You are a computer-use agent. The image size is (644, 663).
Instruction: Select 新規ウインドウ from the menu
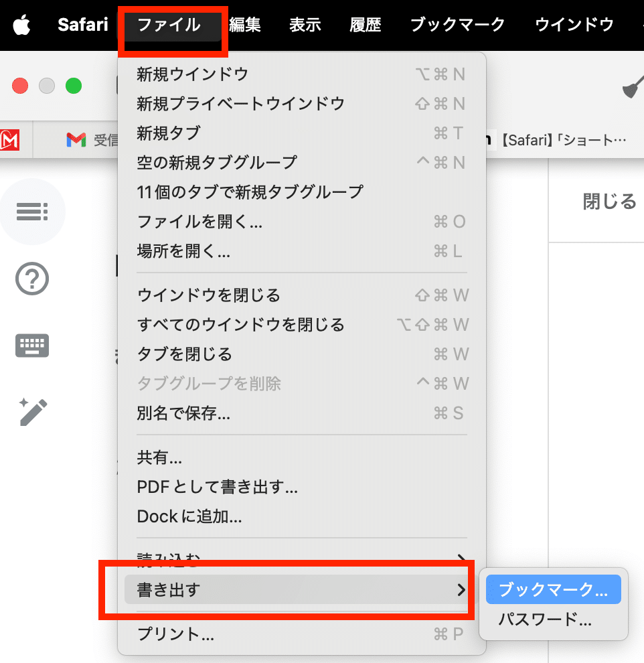point(301,74)
